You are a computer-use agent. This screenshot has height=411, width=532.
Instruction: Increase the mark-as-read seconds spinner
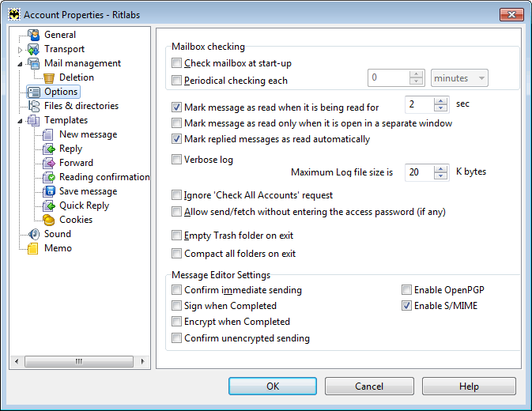440,101
